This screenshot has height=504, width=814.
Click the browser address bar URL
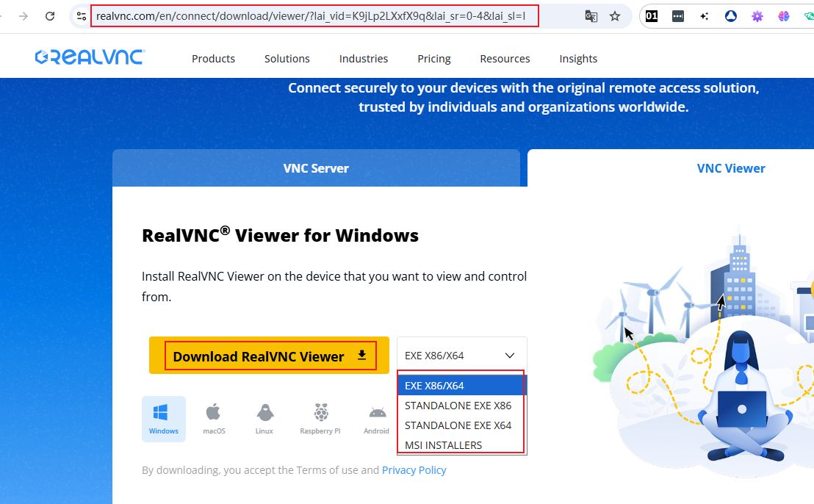click(x=314, y=16)
